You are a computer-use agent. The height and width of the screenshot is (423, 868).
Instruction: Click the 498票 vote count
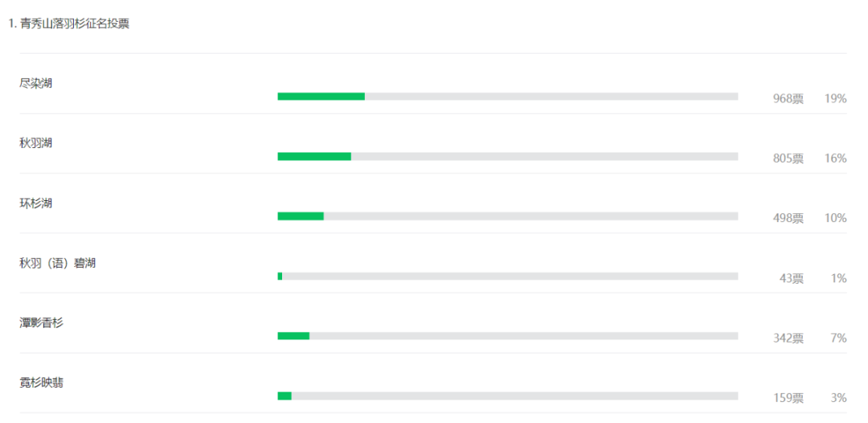(788, 218)
